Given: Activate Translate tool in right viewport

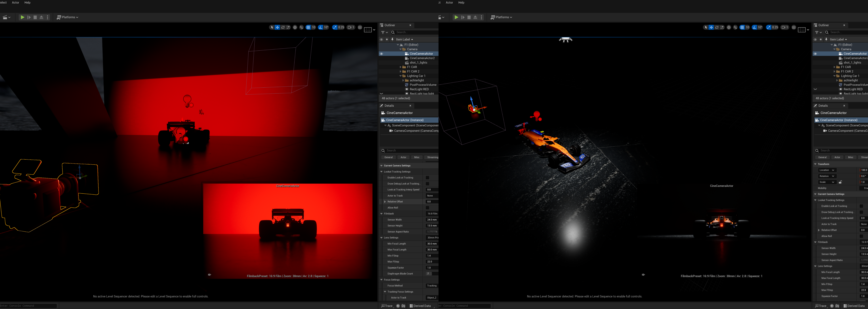Looking at the screenshot, I should pyautogui.click(x=711, y=27).
